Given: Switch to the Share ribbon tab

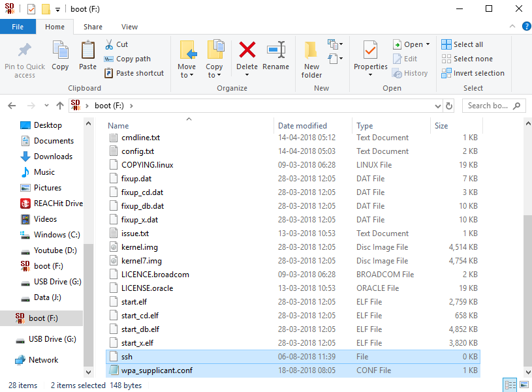Looking at the screenshot, I should point(93,27).
